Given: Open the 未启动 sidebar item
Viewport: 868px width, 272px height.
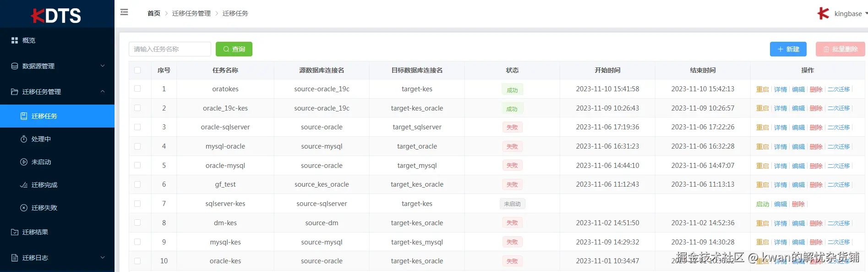Looking at the screenshot, I should [x=57, y=162].
